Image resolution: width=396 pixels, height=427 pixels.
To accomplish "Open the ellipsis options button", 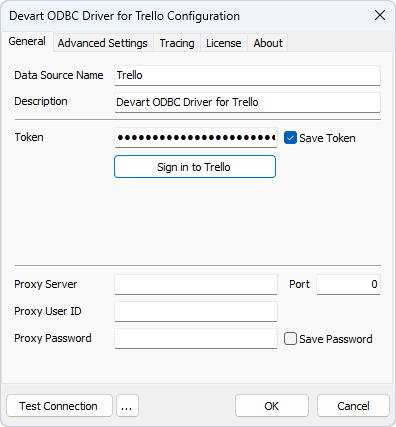I will (127, 406).
